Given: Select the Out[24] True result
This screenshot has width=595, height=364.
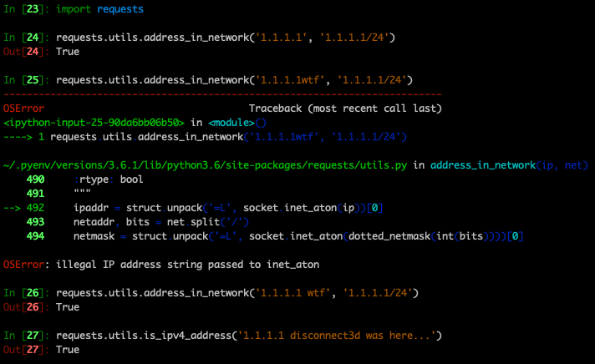Looking at the screenshot, I should pos(58,52).
